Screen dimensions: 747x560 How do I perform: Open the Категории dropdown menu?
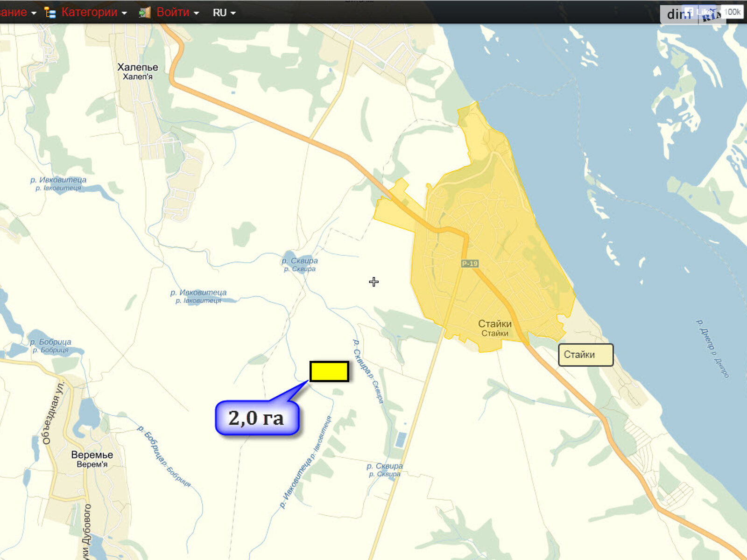tap(94, 13)
